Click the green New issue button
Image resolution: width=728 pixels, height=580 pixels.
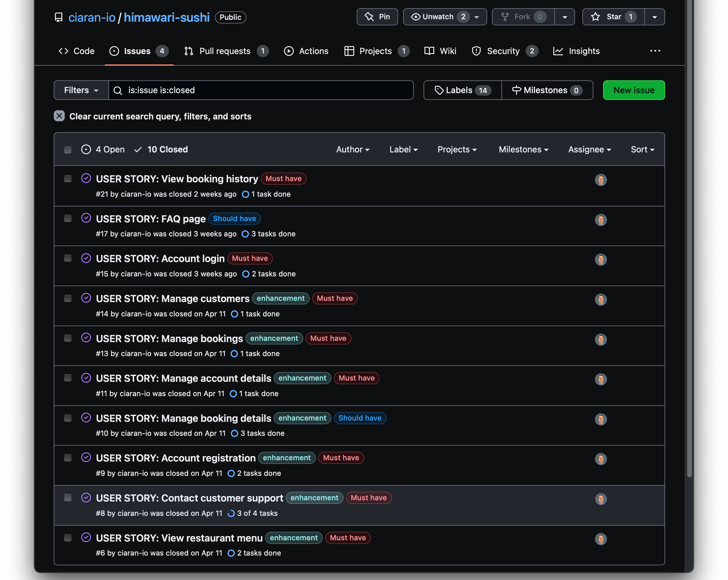click(x=634, y=90)
